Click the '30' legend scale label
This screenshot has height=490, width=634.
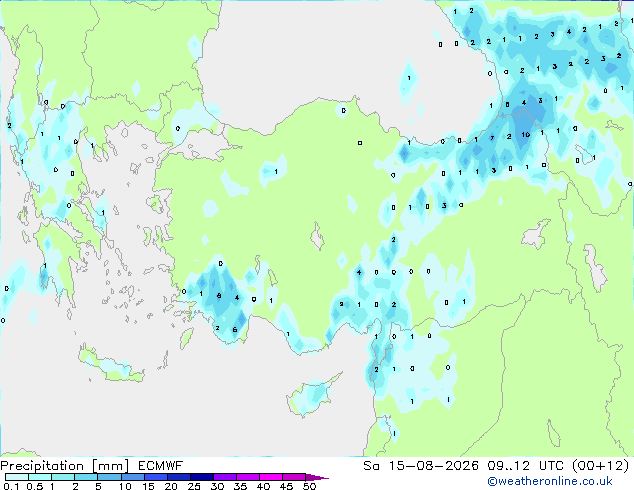click(217, 486)
